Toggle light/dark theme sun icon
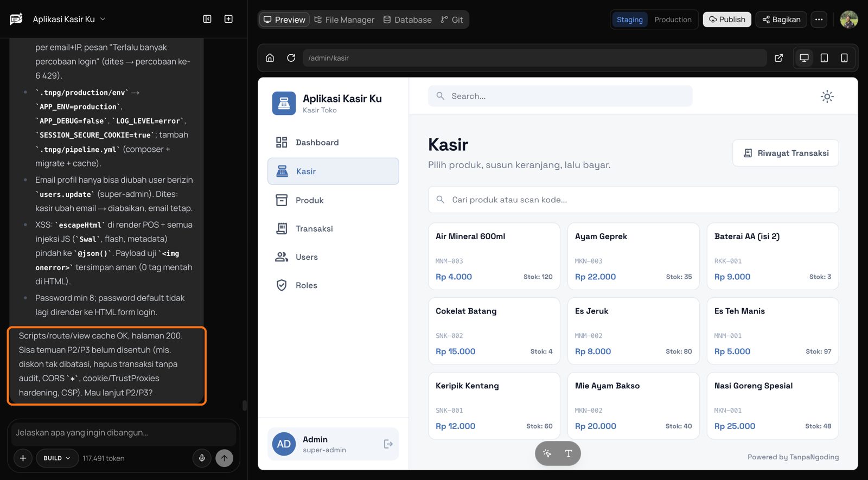This screenshot has width=868, height=480. click(827, 97)
